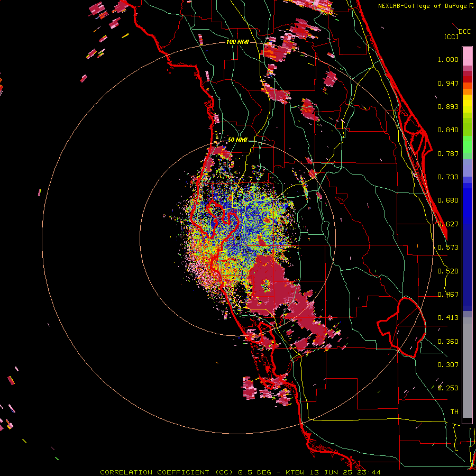Select the 0.947 value on the scale

pos(448,83)
